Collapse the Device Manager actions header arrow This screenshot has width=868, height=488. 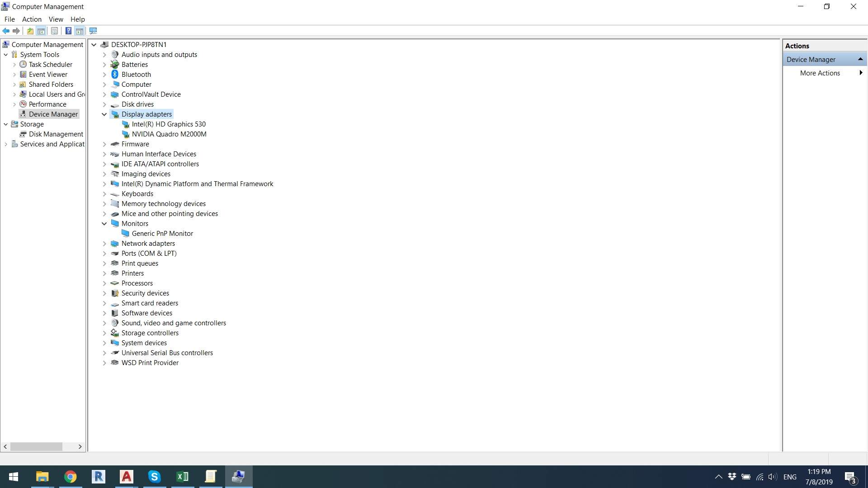click(x=860, y=59)
